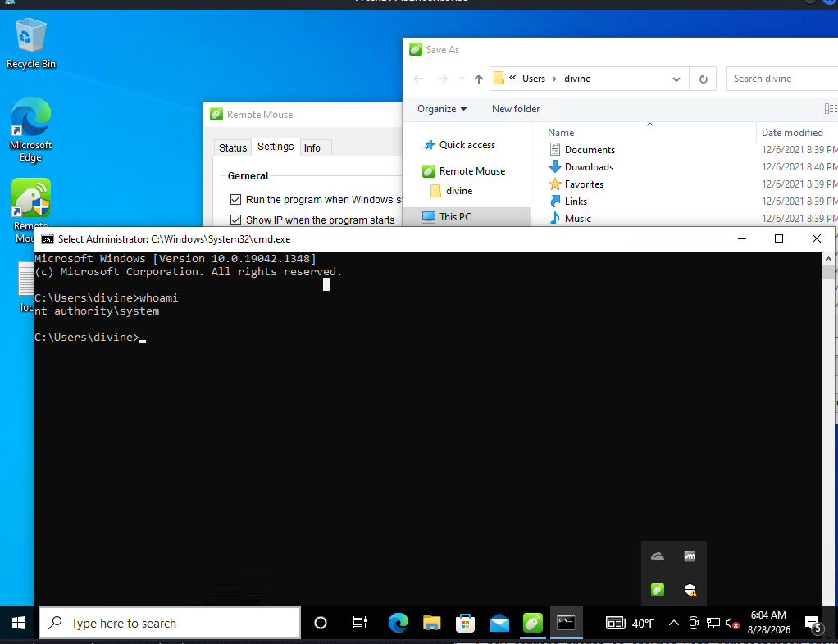Select the Links folder row
Viewport: 838px width, 644px height.
(575, 202)
